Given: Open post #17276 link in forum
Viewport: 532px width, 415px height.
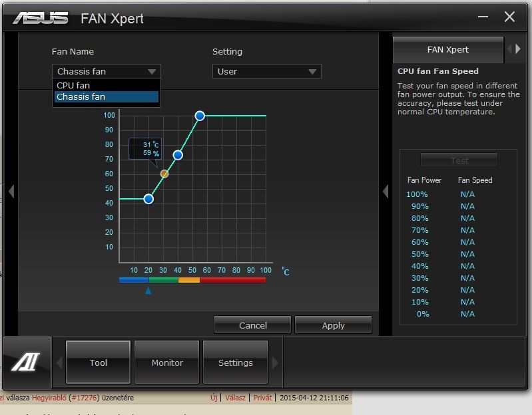Looking at the screenshot, I should pyautogui.click(x=85, y=398).
